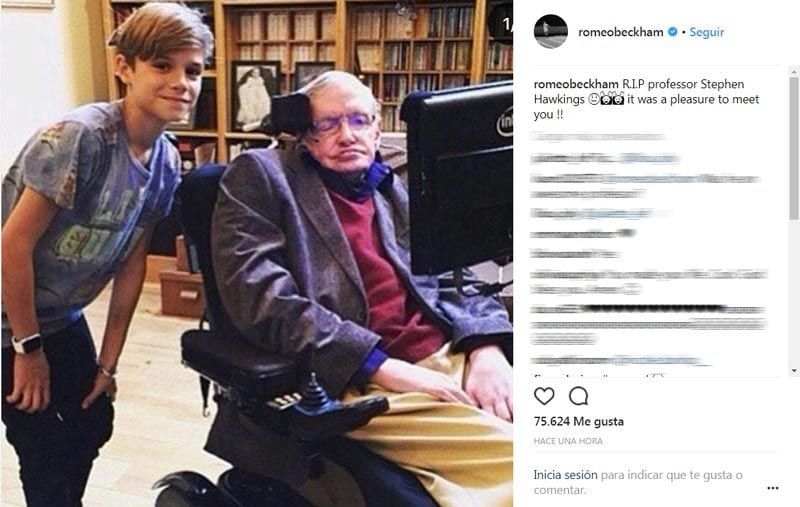
Task: View the 75.624 Me gusta likes list
Action: tap(579, 421)
